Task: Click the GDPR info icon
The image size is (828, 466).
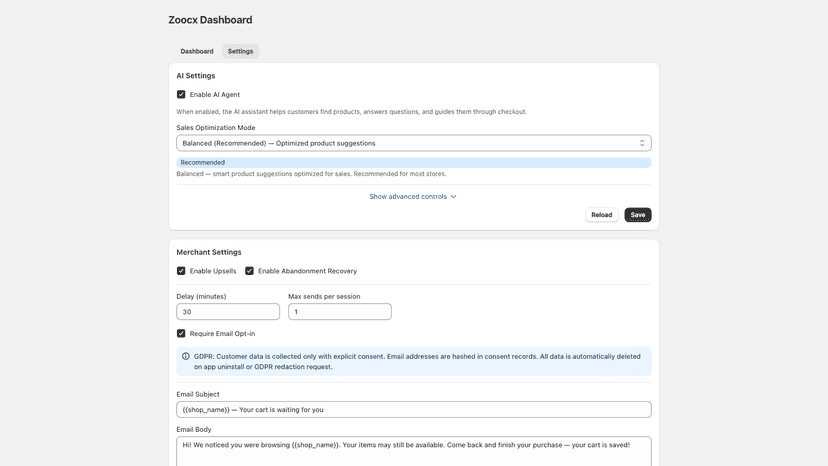Action: coord(186,357)
